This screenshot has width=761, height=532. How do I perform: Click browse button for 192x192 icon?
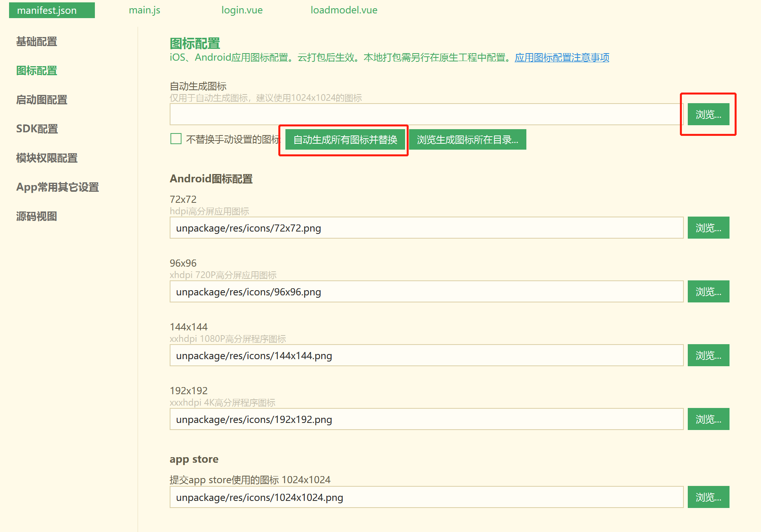708,419
